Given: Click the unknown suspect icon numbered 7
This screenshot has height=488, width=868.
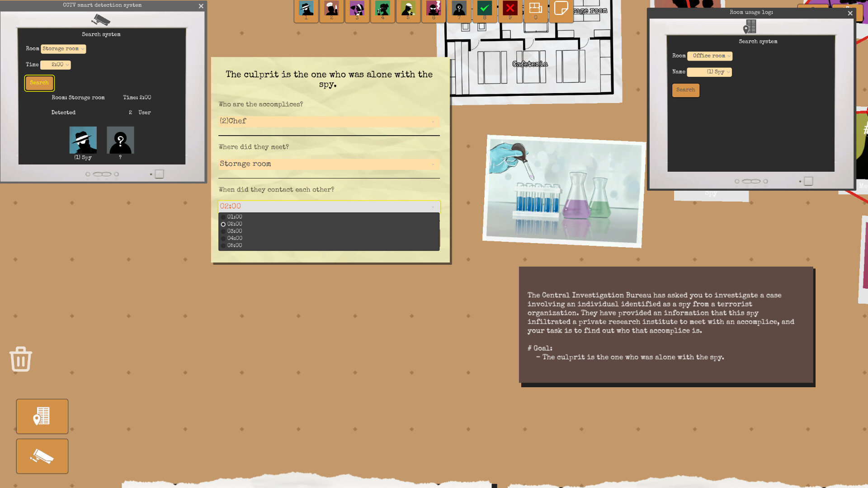Looking at the screenshot, I should (x=458, y=8).
